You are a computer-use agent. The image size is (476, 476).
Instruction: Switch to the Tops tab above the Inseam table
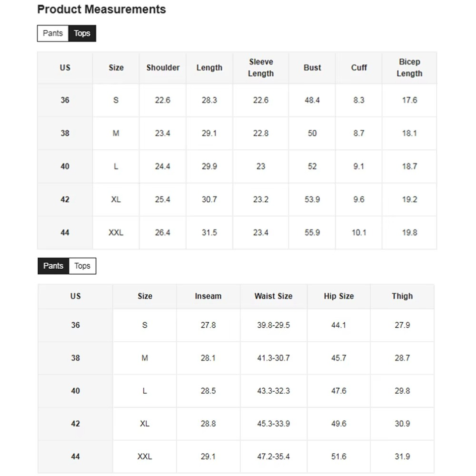[82, 266]
